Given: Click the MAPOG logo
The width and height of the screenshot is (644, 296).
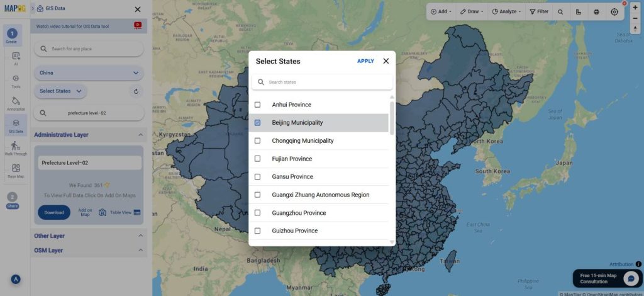Looking at the screenshot, I should pyautogui.click(x=15, y=9).
